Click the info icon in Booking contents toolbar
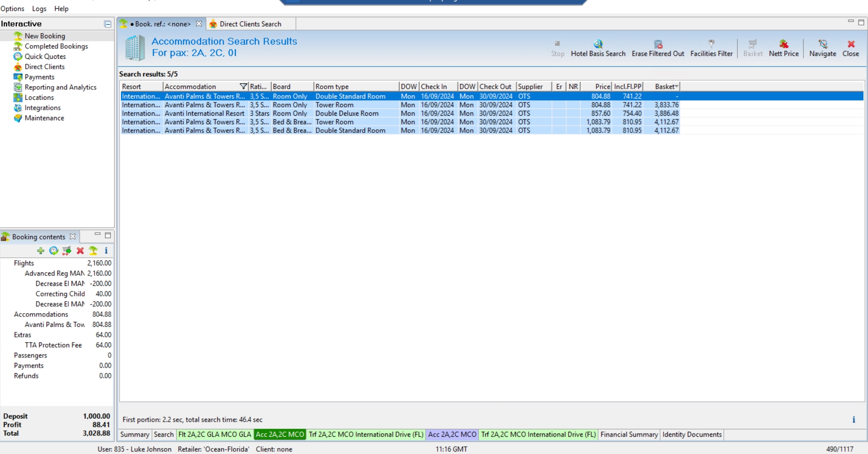The image size is (868, 454). point(106,250)
